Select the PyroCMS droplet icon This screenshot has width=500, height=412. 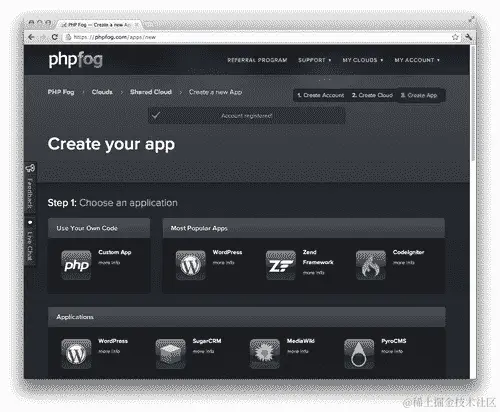point(359,354)
